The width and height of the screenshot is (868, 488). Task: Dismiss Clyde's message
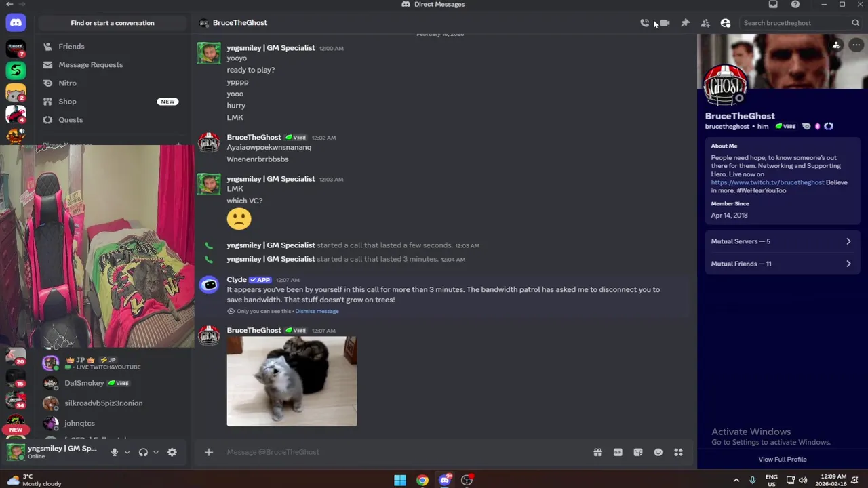317,311
